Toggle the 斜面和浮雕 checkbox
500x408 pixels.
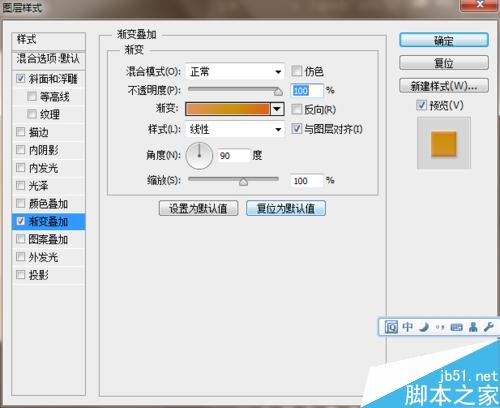pyautogui.click(x=20, y=79)
